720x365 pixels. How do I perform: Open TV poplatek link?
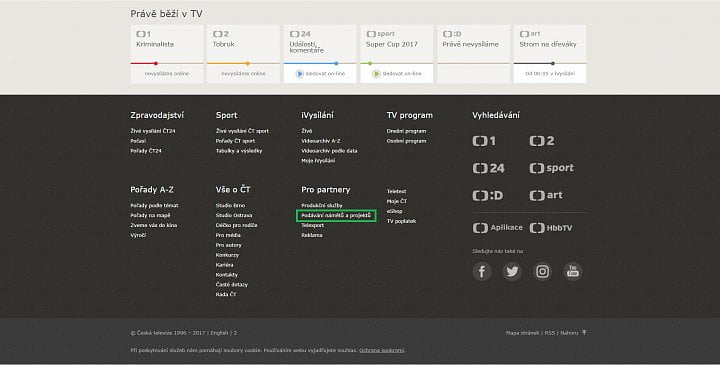click(401, 221)
